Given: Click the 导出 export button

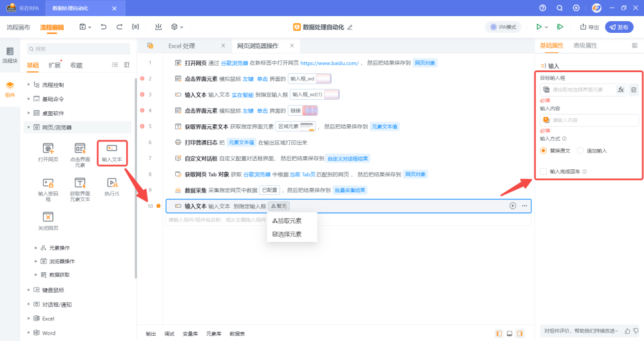Looking at the screenshot, I should click(589, 27).
